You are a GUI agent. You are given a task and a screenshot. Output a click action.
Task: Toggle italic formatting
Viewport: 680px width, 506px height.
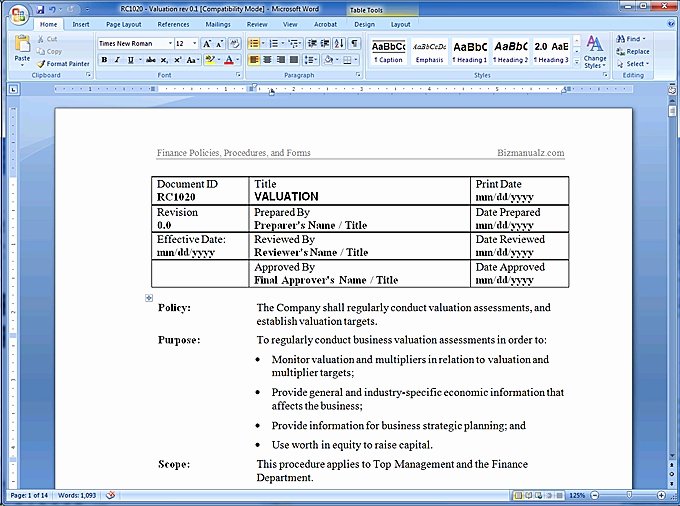pyautogui.click(x=117, y=60)
